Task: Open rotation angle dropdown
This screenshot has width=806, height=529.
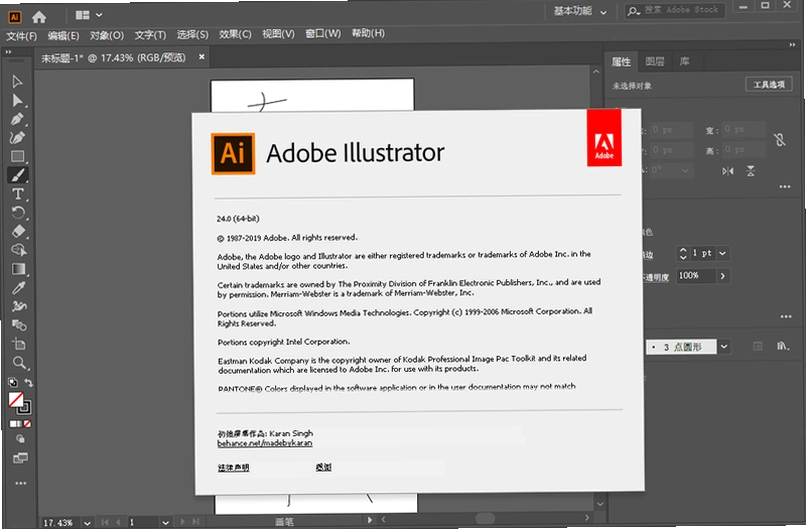Action: (685, 170)
